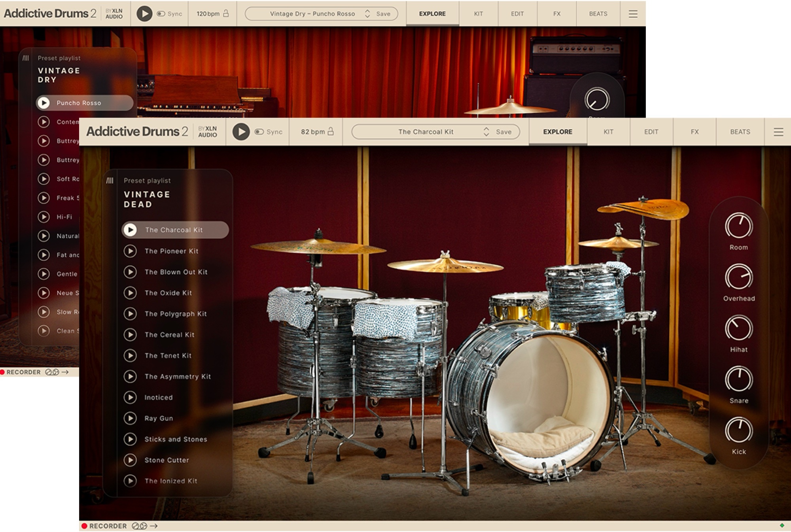Click the red Recorder record dot at bottom
Viewport: 791px width, 532px height.
pyautogui.click(x=84, y=526)
